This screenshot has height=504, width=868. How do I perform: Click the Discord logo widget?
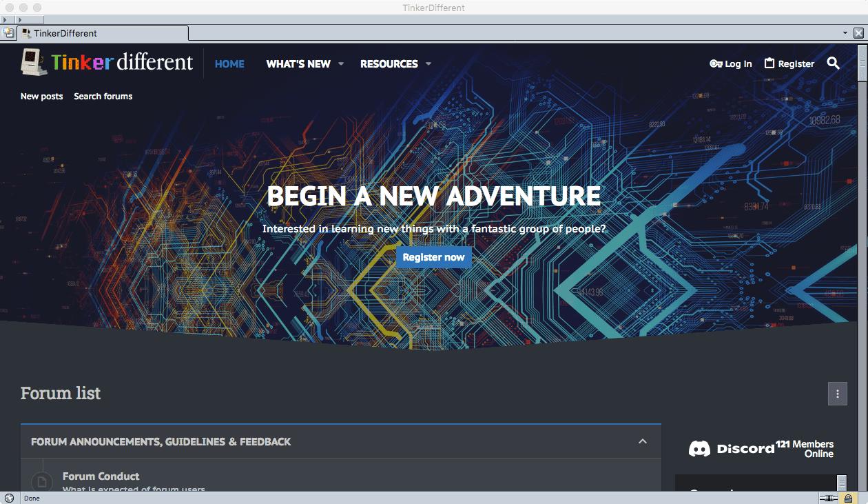[732, 449]
